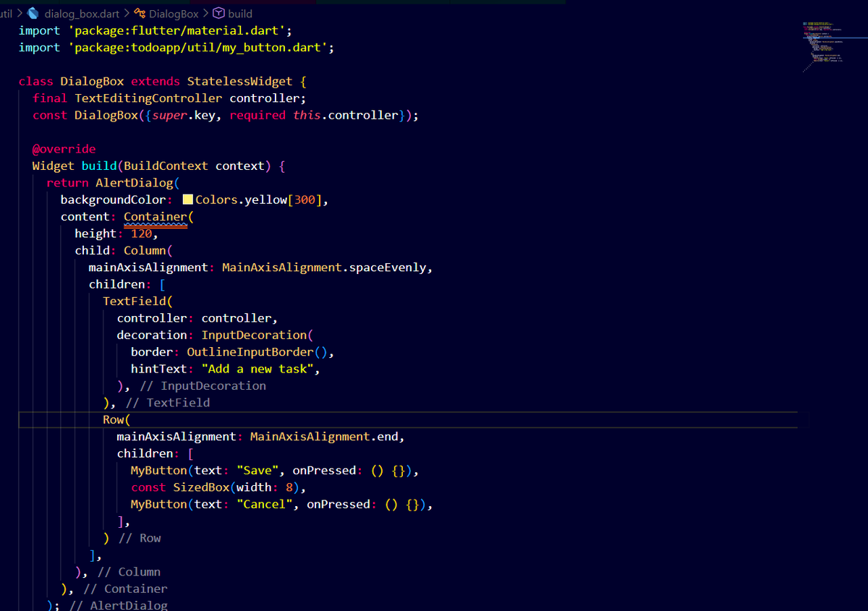
Task: Click MainAxisAlignment.spaceEvenly value
Action: tap(324, 268)
